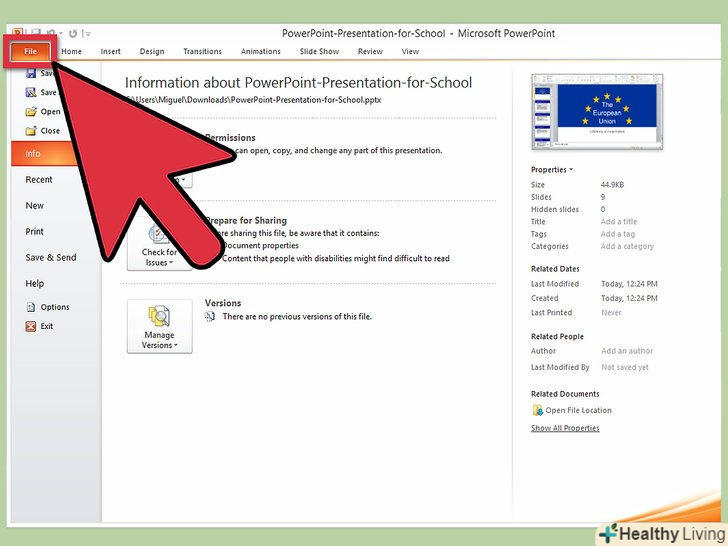Switch to the Transitions tab
Image resolution: width=728 pixels, height=546 pixels.
point(202,52)
